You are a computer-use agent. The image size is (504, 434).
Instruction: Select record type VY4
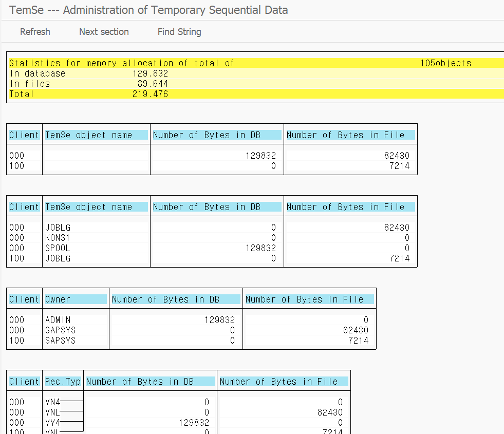pos(53,423)
